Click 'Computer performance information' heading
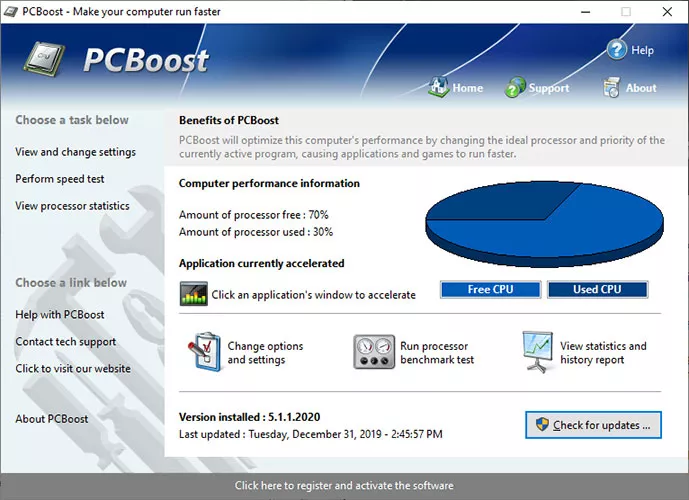Screen dimensions: 689x500 click(x=269, y=183)
